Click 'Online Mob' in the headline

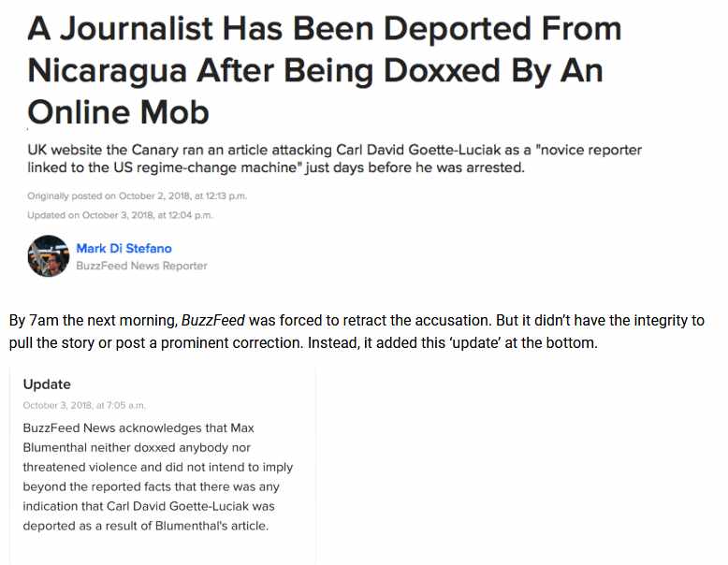(118, 112)
